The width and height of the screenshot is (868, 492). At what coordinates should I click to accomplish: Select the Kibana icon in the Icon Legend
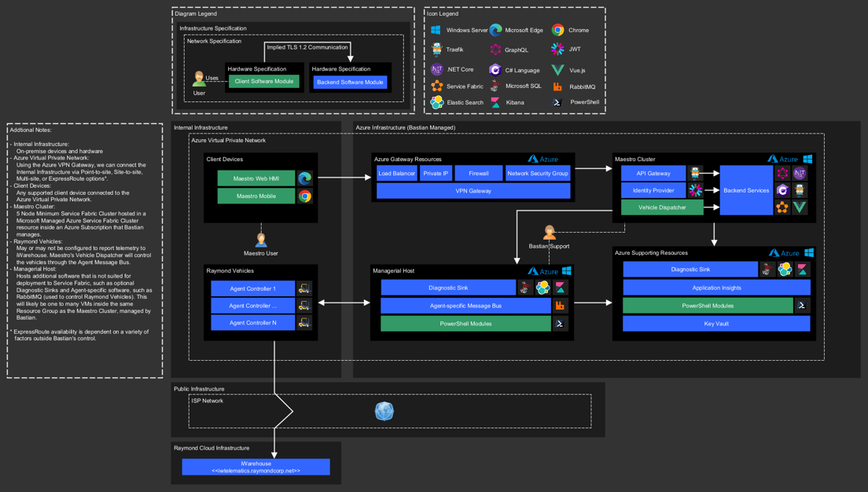click(495, 102)
